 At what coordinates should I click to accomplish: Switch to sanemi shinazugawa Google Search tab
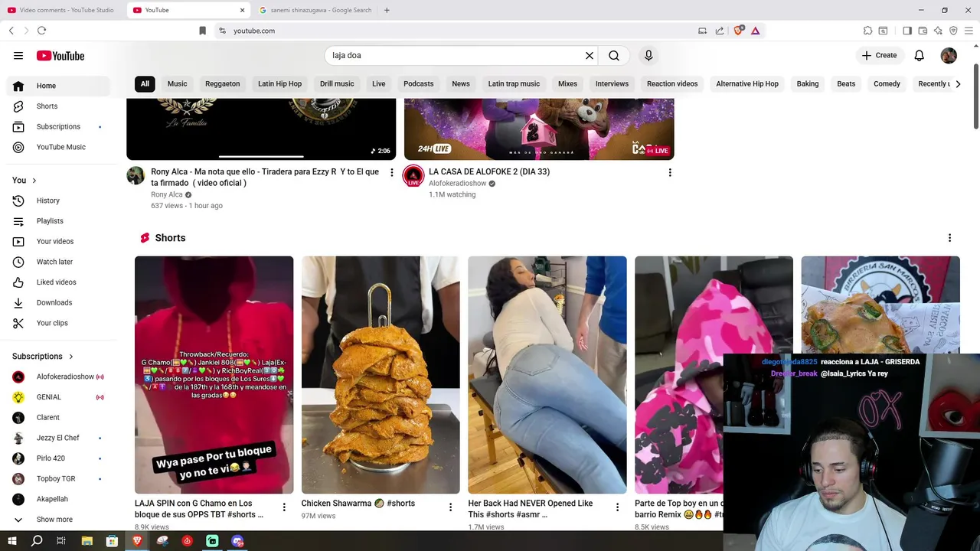(315, 10)
